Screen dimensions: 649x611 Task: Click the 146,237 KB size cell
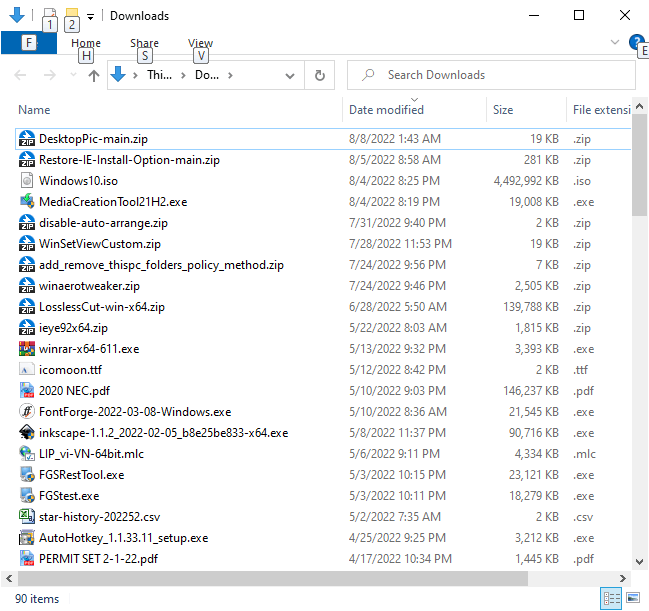531,391
